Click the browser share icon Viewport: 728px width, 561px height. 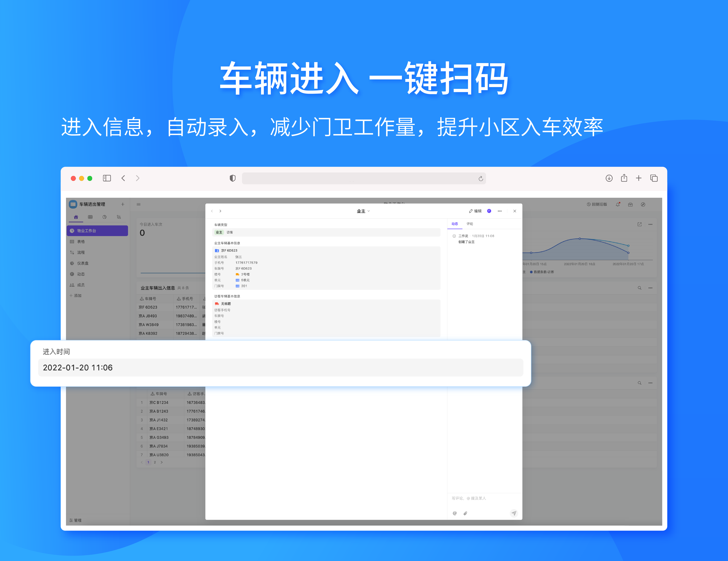624,178
